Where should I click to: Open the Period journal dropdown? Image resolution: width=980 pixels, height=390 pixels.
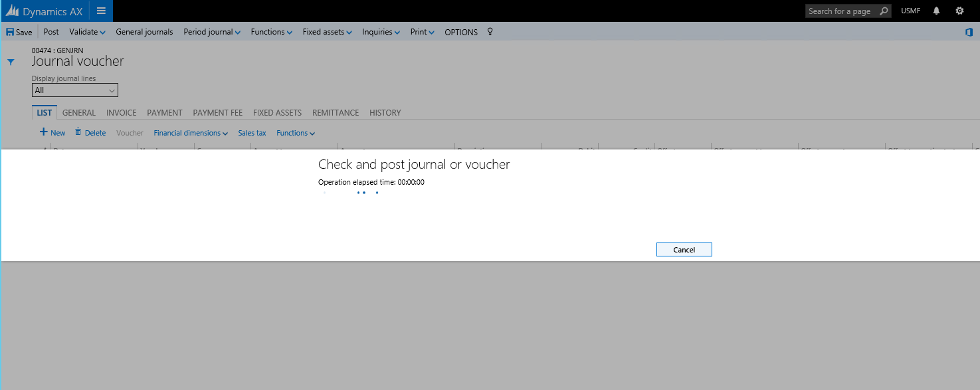(211, 32)
